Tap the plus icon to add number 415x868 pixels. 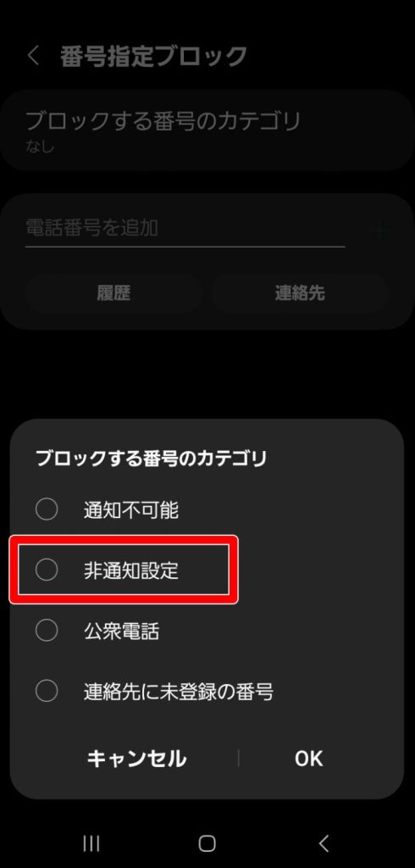pos(380,230)
